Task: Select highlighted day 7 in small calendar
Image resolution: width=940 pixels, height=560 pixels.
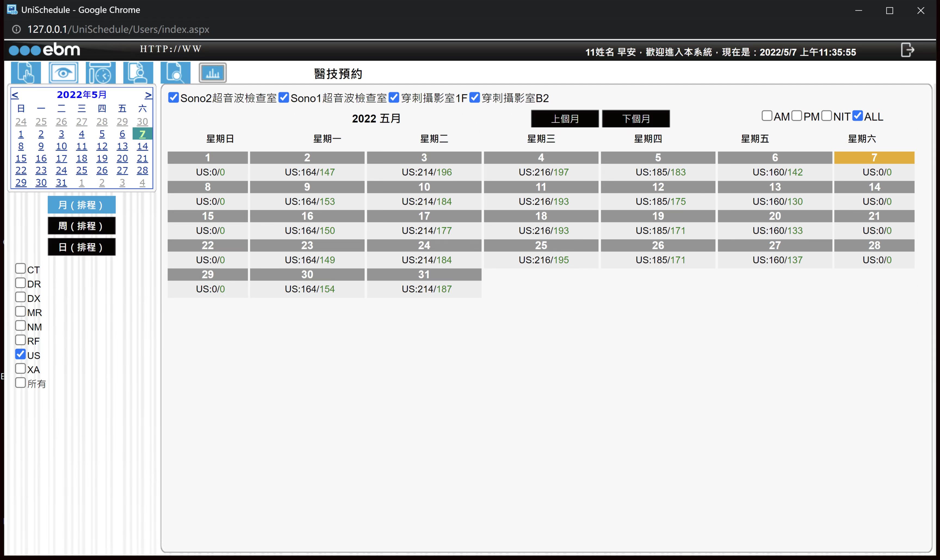Action: coord(142,134)
